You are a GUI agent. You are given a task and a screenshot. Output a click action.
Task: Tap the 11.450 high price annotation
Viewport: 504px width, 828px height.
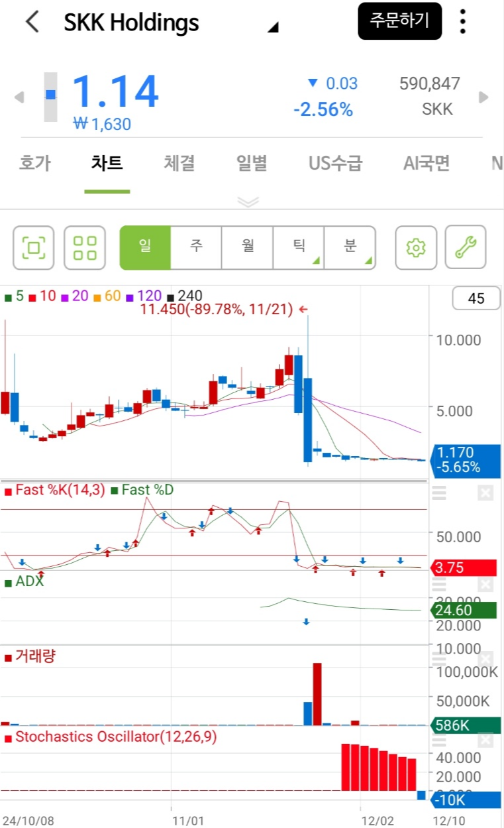coord(224,310)
